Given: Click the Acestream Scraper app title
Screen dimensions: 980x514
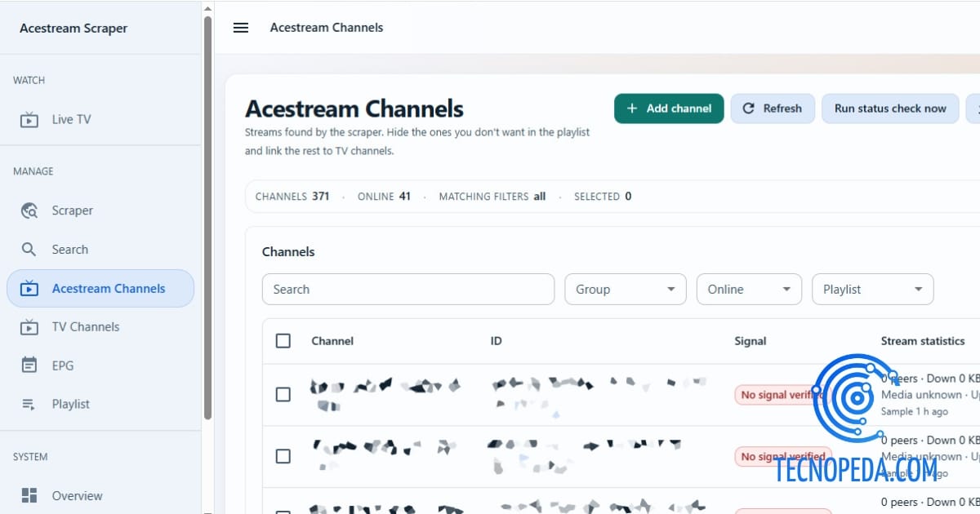Looking at the screenshot, I should (x=73, y=29).
